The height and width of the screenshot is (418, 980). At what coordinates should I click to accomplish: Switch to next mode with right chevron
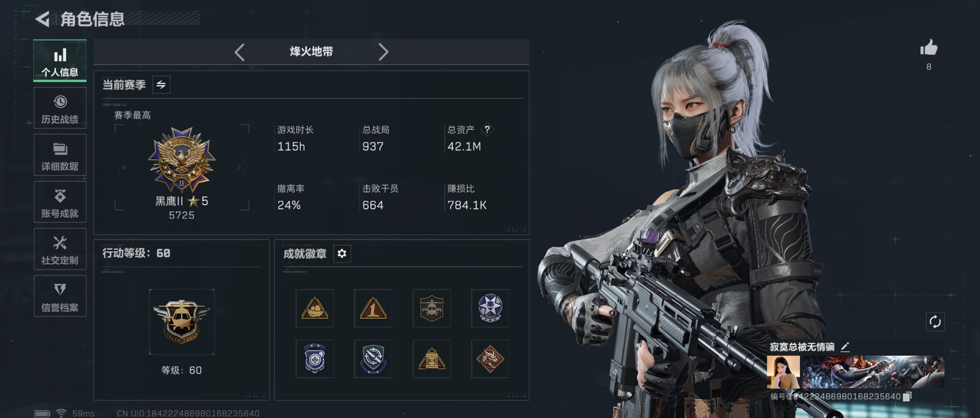(383, 52)
